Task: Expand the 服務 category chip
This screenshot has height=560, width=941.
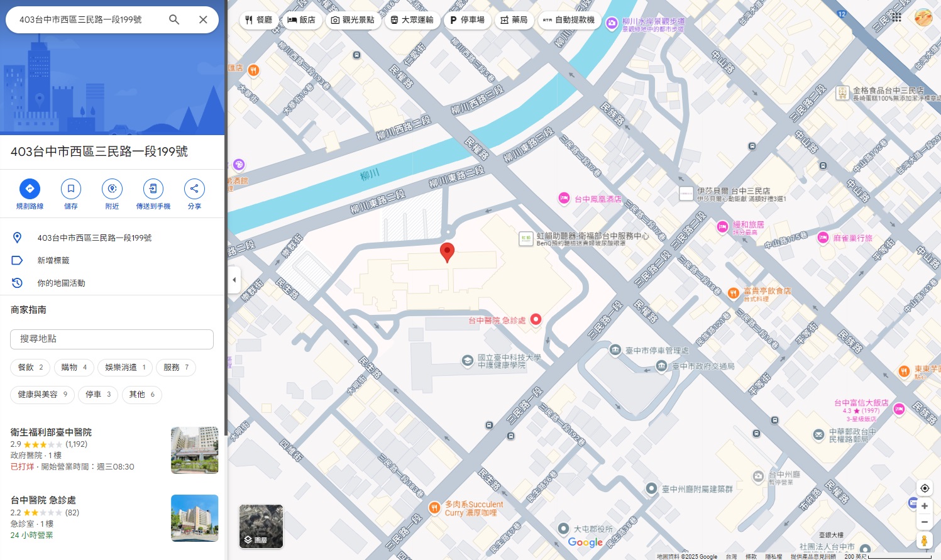Action: click(176, 368)
